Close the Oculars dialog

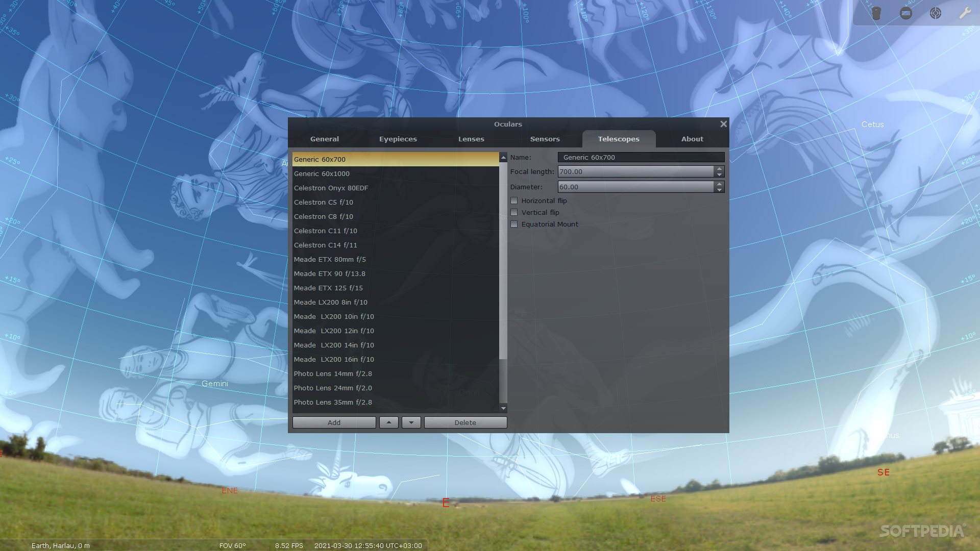click(723, 124)
